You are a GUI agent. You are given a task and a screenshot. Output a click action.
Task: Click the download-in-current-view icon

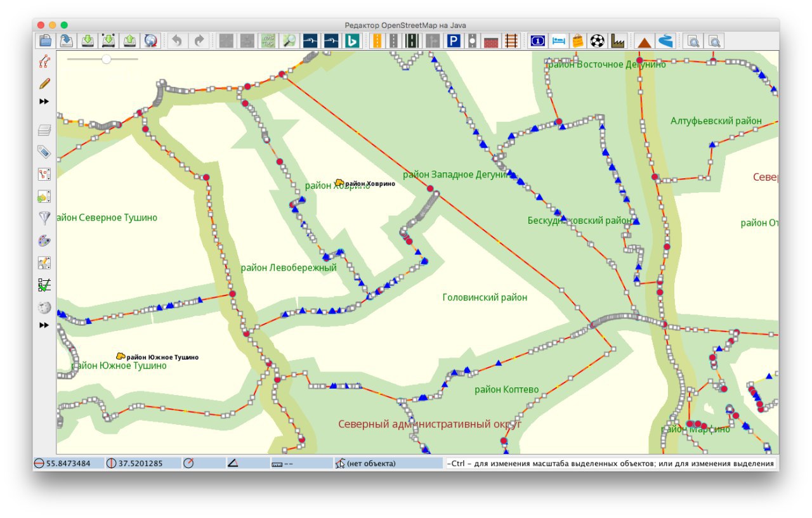108,41
